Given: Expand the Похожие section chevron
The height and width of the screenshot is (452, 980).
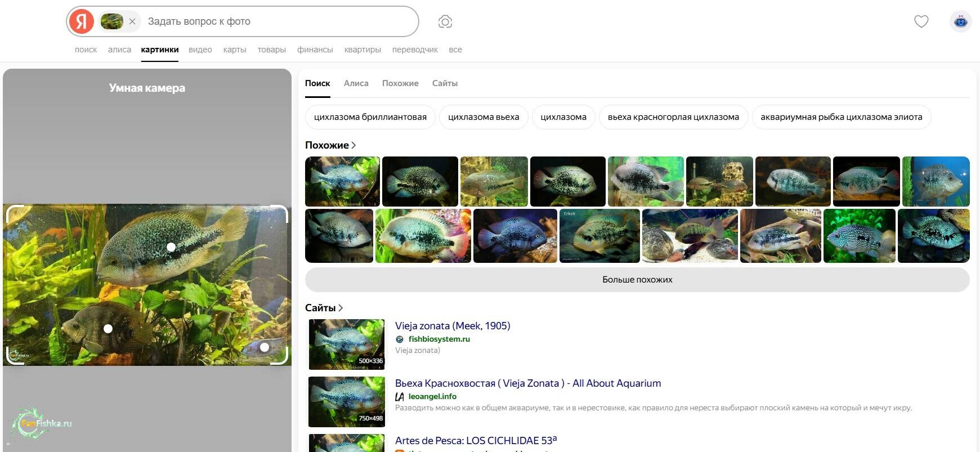Looking at the screenshot, I should click(x=353, y=145).
